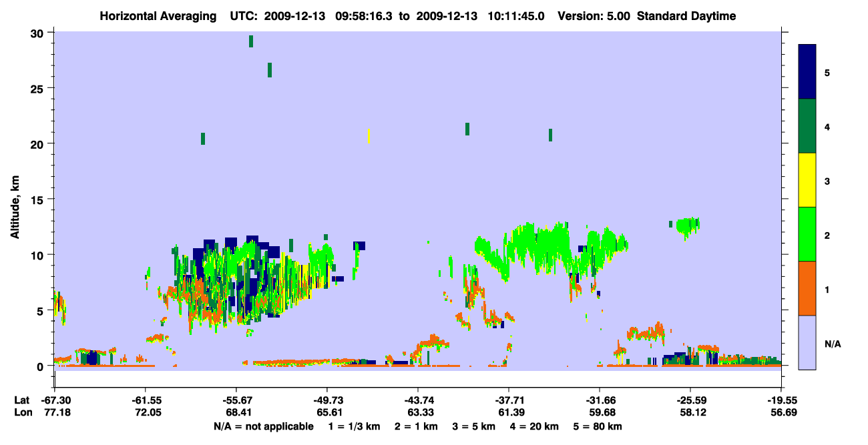Click the longitude value 56.69

pyautogui.click(x=783, y=412)
